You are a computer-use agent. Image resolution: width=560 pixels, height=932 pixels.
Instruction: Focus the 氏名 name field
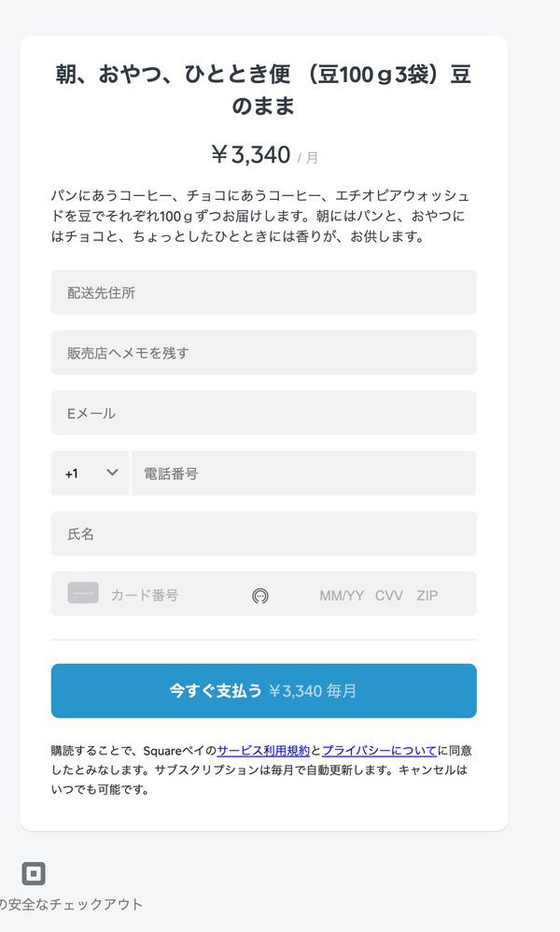(263, 533)
